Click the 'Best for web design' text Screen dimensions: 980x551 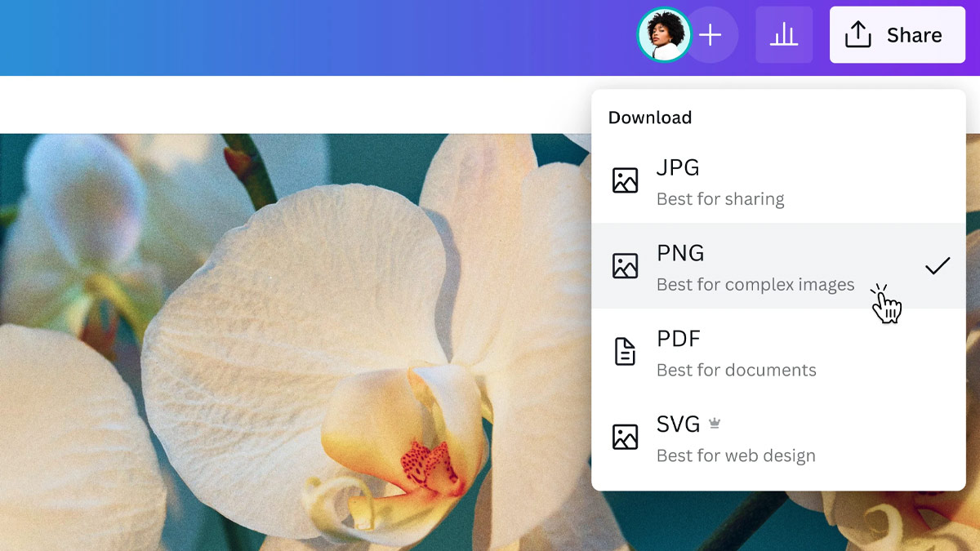coord(736,455)
